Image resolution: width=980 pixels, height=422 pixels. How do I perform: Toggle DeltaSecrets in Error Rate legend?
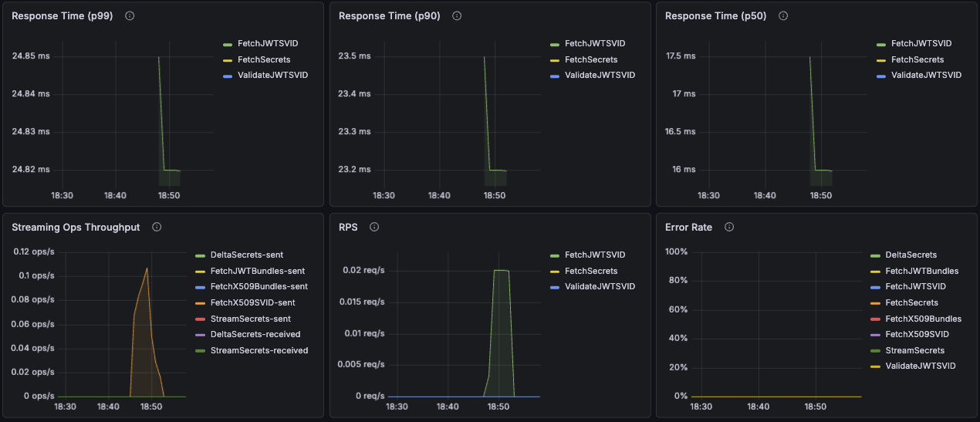pos(911,255)
